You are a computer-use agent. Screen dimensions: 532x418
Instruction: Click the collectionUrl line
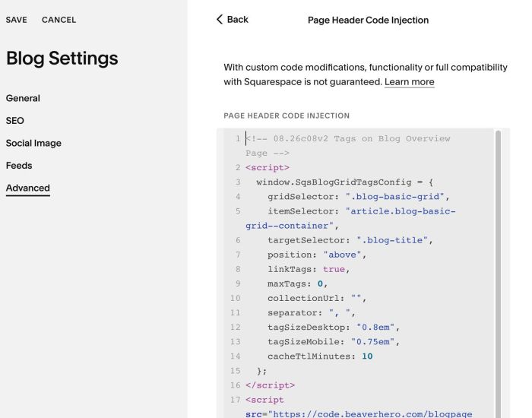point(317,298)
